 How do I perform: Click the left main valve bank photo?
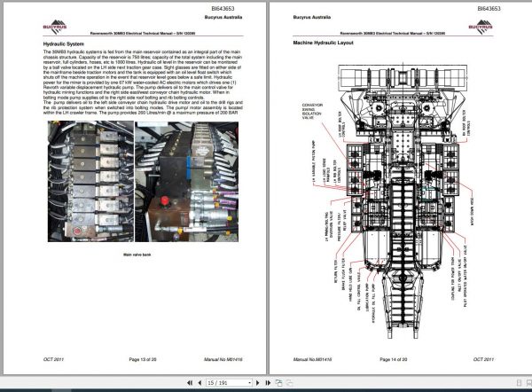90,181
